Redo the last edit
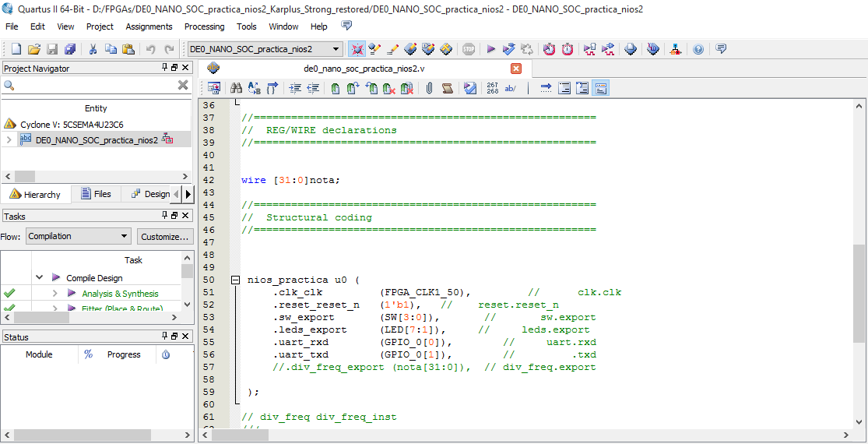Image resolution: width=868 pixels, height=444 pixels. [x=169, y=49]
